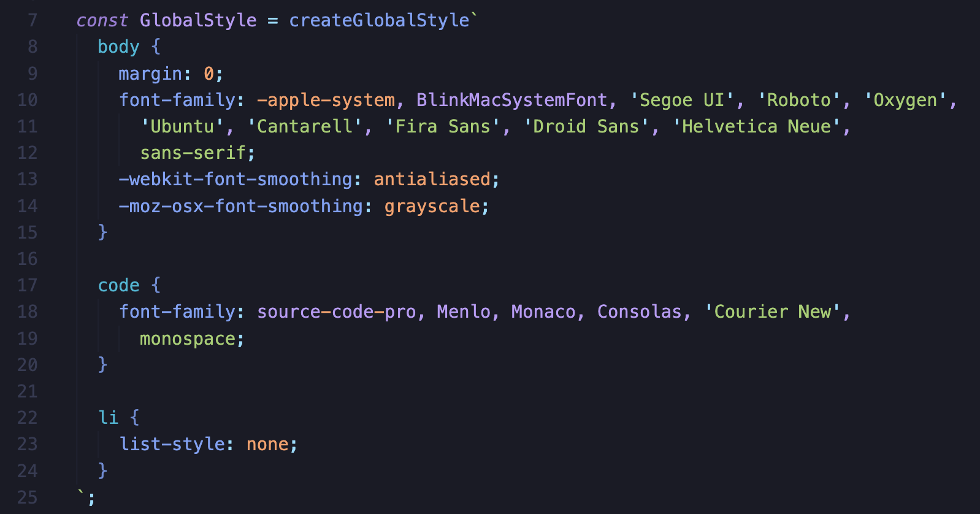Click the 'margin' property

click(x=150, y=74)
